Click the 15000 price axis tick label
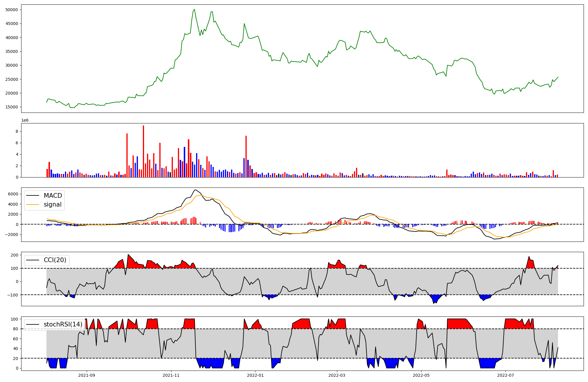The height and width of the screenshot is (382, 588). (x=11, y=107)
